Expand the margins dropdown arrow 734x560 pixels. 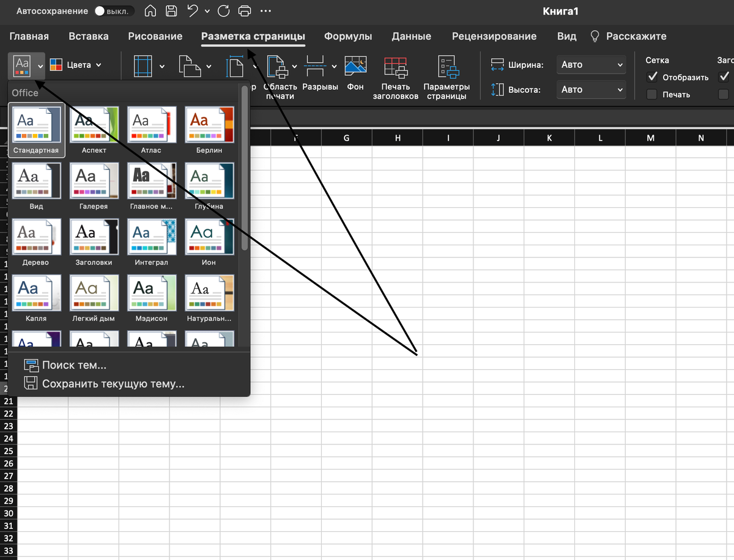162,66
